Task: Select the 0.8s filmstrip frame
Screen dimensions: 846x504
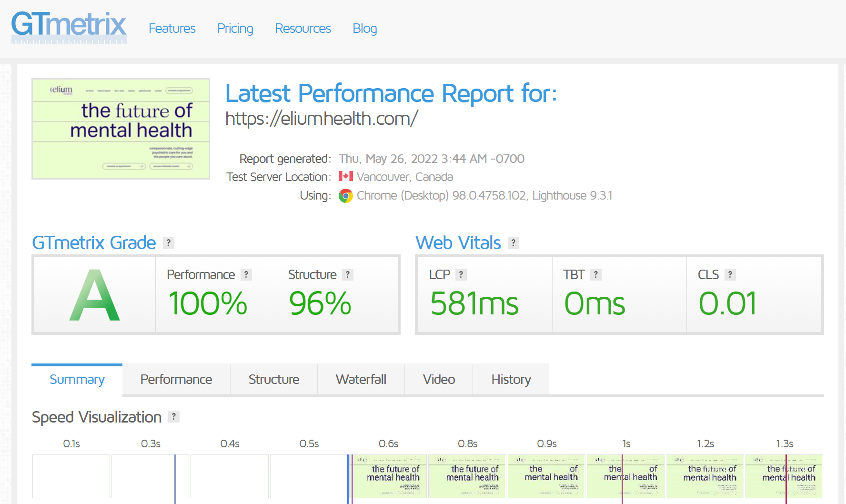Action: pyautogui.click(x=467, y=476)
